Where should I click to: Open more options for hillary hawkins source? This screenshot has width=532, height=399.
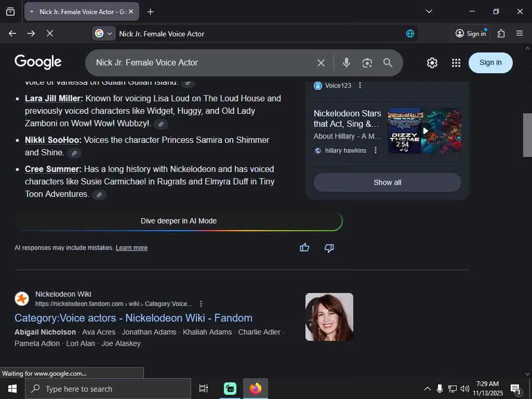375,150
